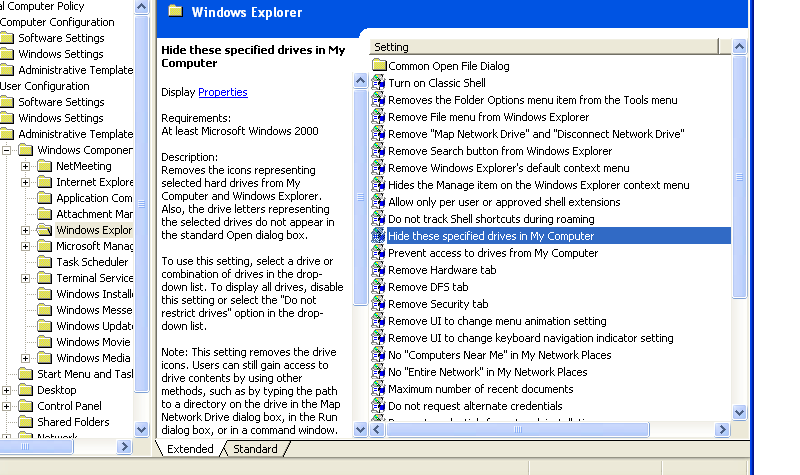
Task: Select Attachment Manager in tree
Action: [94, 214]
